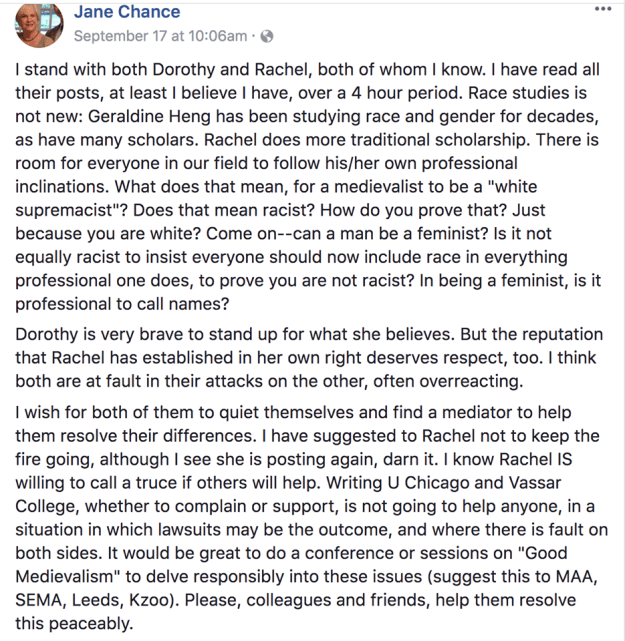Screen dimensions: 625x641
Task: Click the words "this peaceably" ending the post
Action: 75,624
